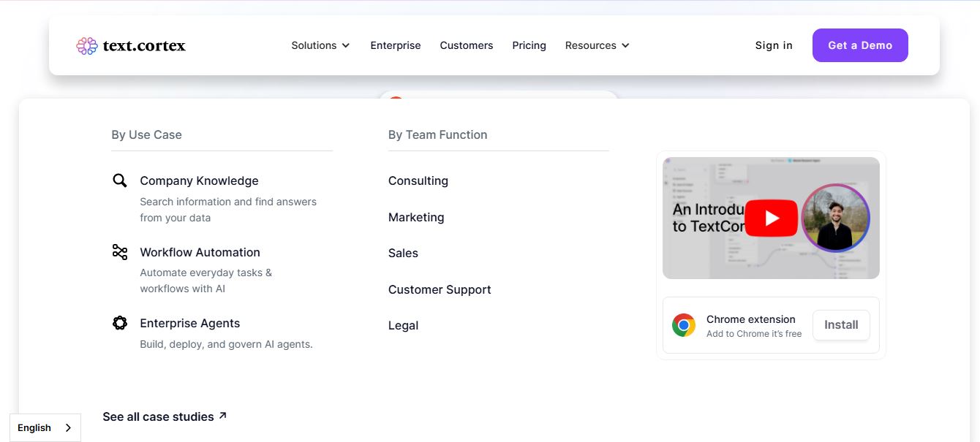Viewport: 980px width, 442px height.
Task: Select Customer Support team function
Action: [440, 289]
